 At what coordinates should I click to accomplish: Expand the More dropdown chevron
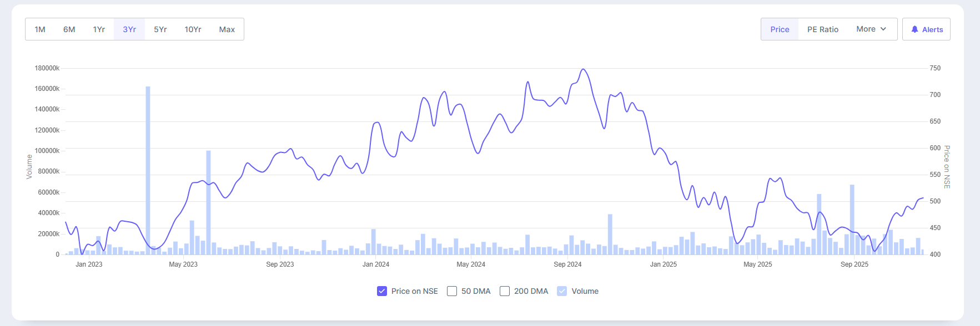(x=883, y=29)
